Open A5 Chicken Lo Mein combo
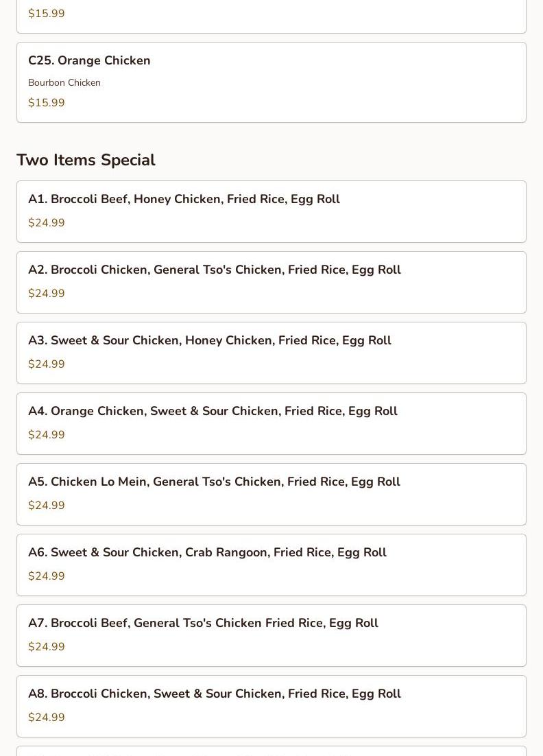The width and height of the screenshot is (543, 756). [x=214, y=482]
